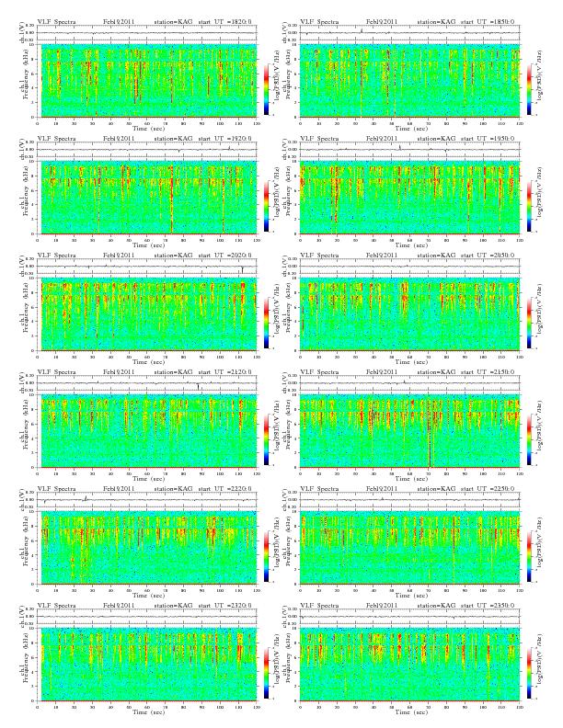Click the waveform trace above the UT 2050:0 plot
Screen dimensions: 563x728
tap(409, 267)
